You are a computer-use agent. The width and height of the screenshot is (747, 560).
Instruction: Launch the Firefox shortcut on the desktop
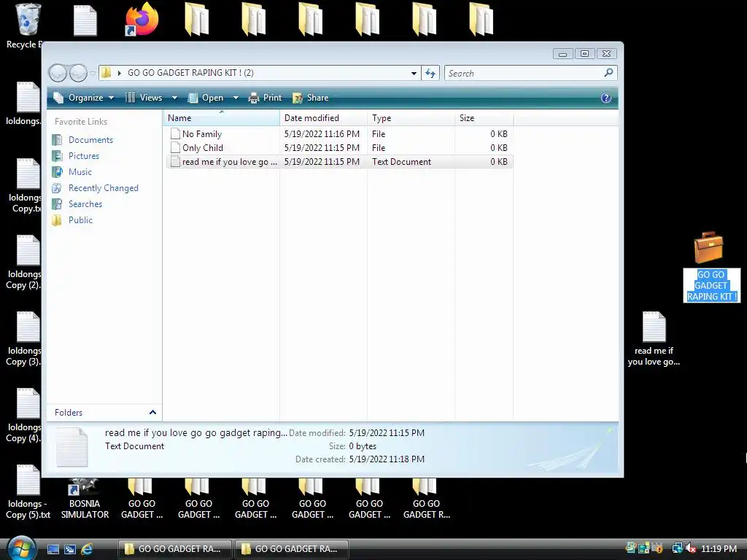[x=142, y=20]
